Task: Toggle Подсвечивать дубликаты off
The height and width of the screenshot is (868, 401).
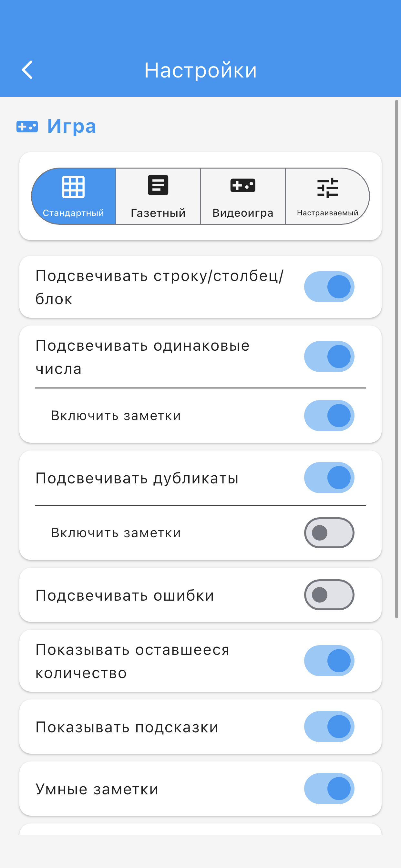Action: (329, 478)
